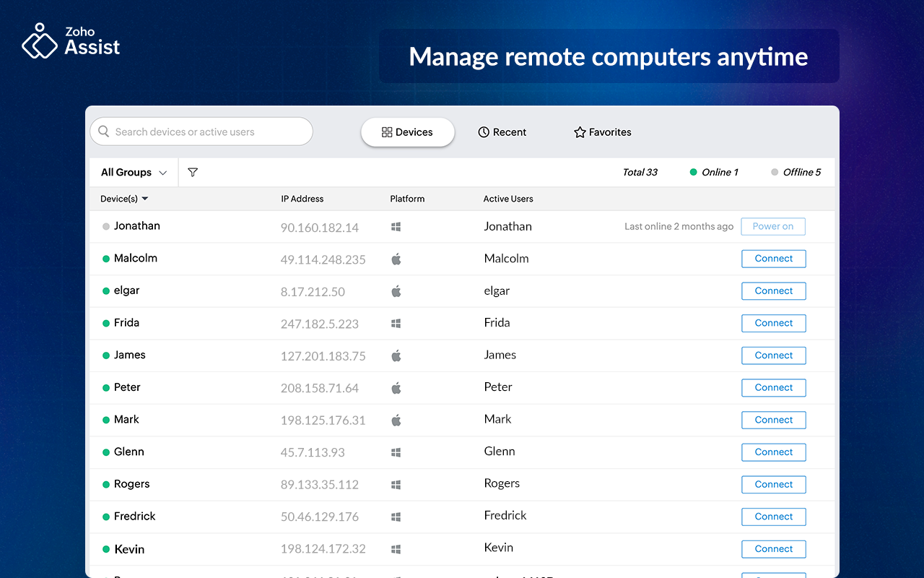Screen dimensions: 924x578
Task: Open the elgar device entry
Action: pyautogui.click(x=127, y=290)
